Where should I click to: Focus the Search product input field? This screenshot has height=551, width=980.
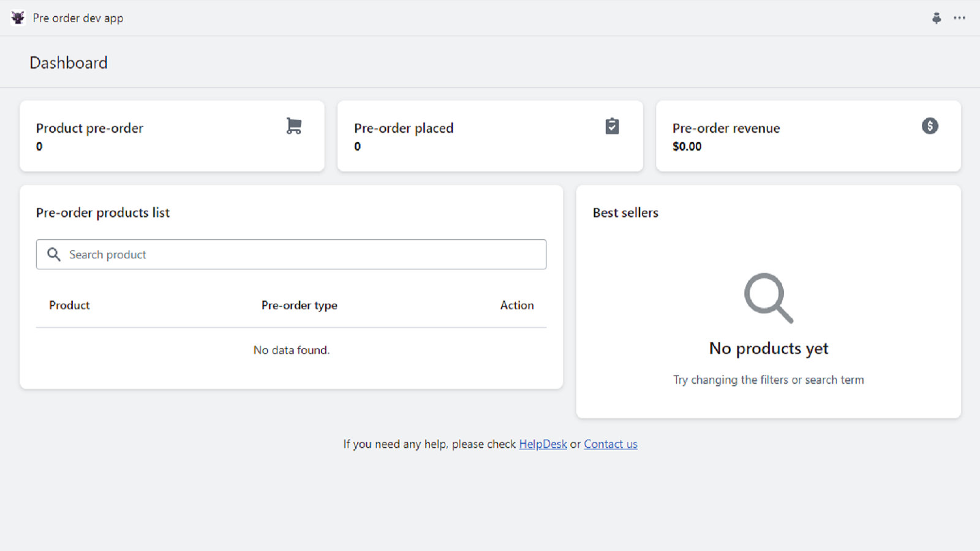click(x=291, y=254)
